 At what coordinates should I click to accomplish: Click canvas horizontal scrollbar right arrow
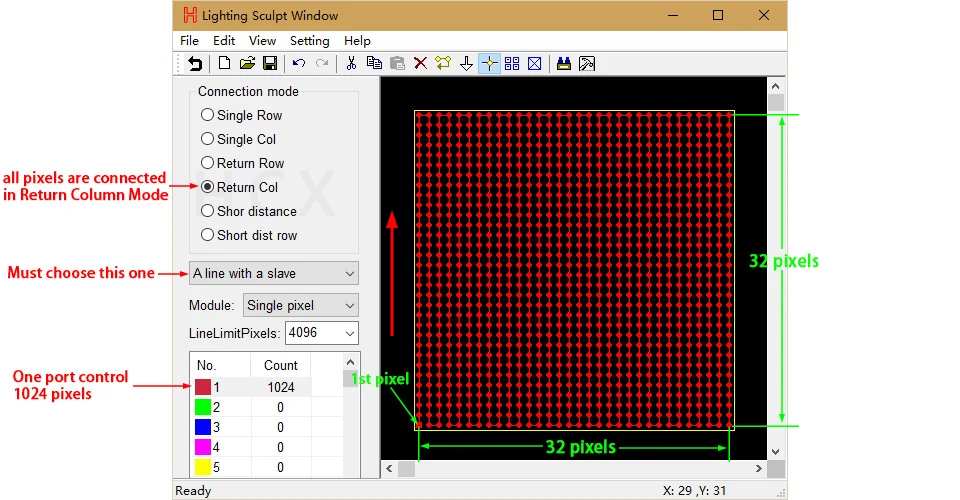click(759, 469)
